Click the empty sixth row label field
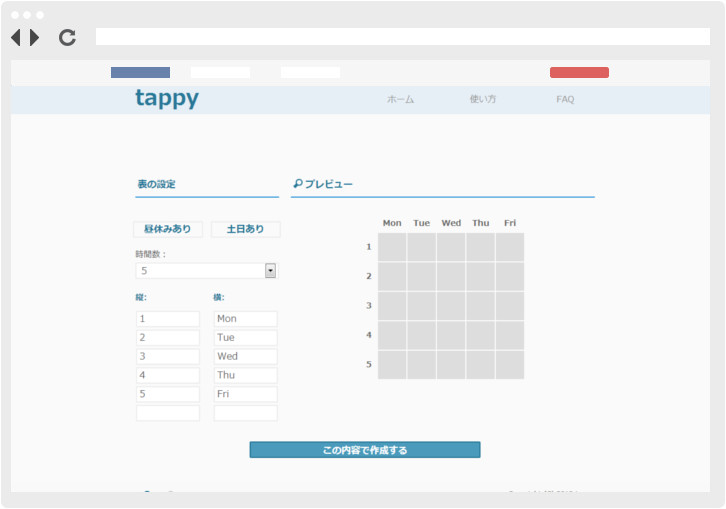The width and height of the screenshot is (726, 509). (x=168, y=413)
